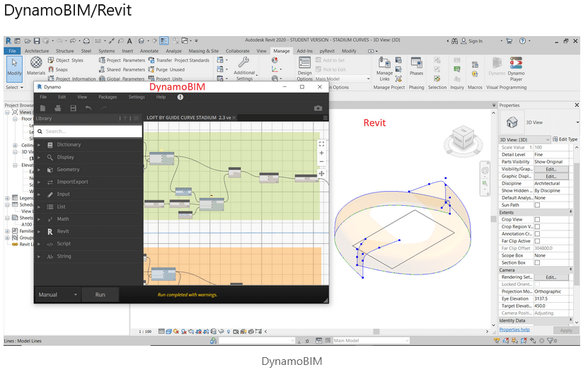Viewport: 588px width, 372px height.
Task: Enable the Crop View checkbox
Action: coord(537,220)
